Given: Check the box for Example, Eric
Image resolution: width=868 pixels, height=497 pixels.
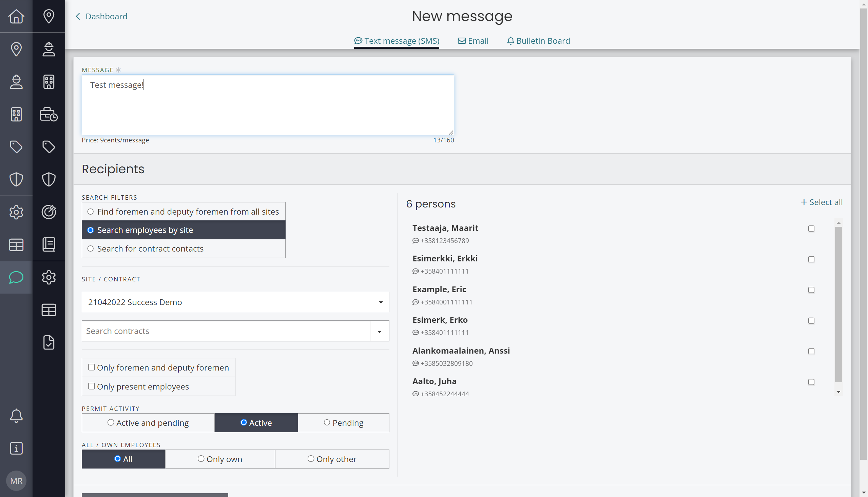Looking at the screenshot, I should pos(811,290).
